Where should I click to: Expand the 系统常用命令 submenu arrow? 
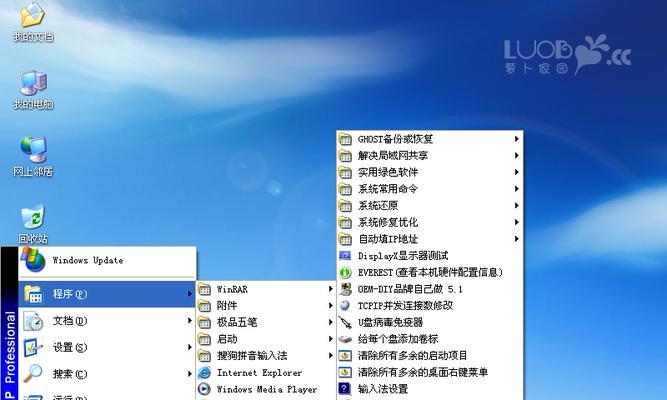(516, 189)
